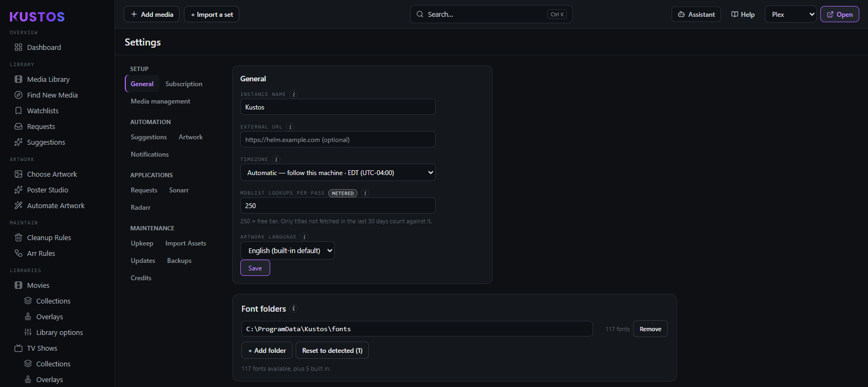868x387 pixels.
Task: Click the Watchlists bookmark icon
Action: click(x=18, y=111)
